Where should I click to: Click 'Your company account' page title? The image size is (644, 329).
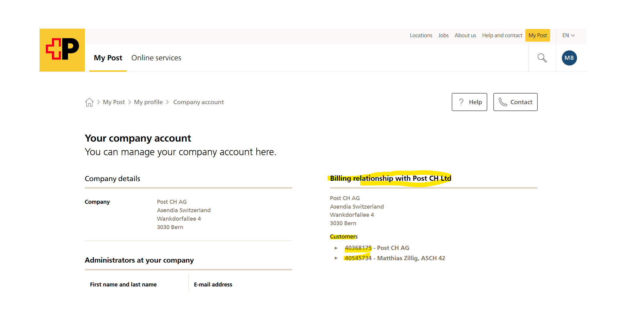(138, 138)
